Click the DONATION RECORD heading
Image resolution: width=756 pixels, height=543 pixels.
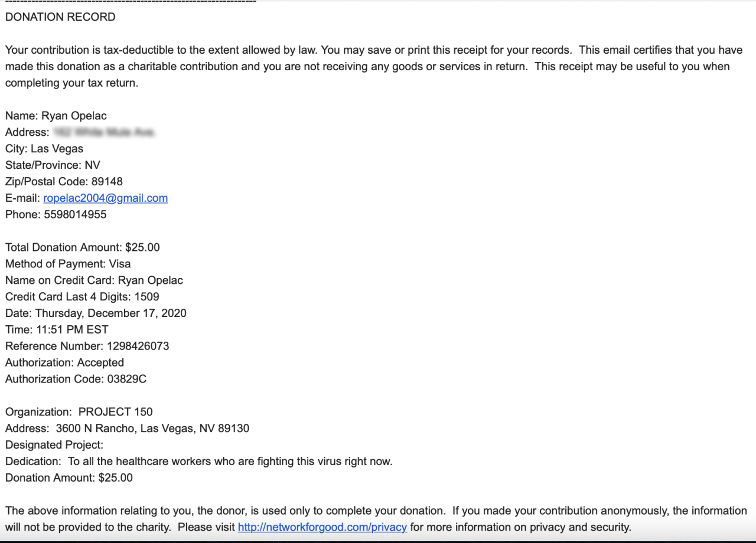click(x=60, y=17)
